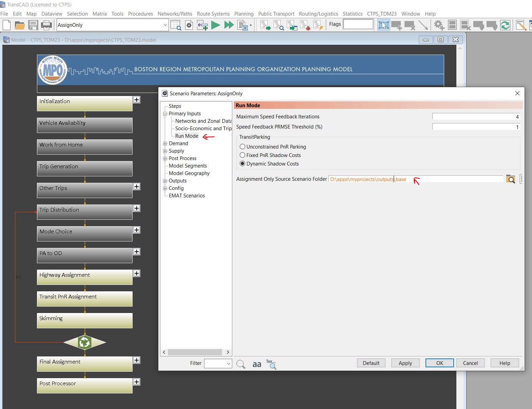
Task: Toggle the 'aa' case match icon
Action: [257, 364]
